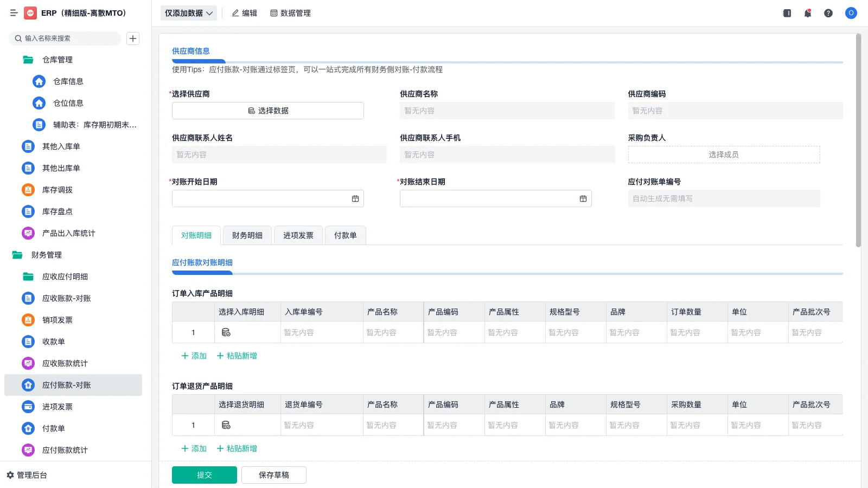The image size is (868, 488).
Task: Toggle the panel layout icon near notifications
Action: (786, 13)
